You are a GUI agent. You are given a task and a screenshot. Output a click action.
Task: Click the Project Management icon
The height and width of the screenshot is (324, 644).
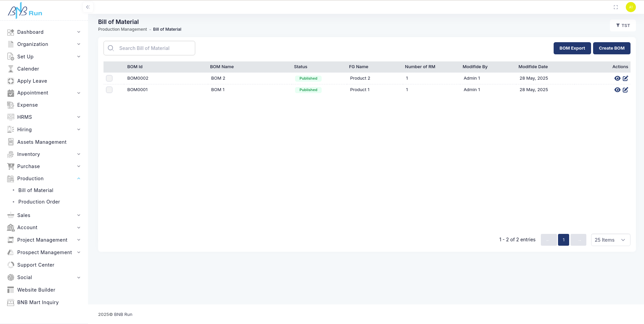coord(11,240)
